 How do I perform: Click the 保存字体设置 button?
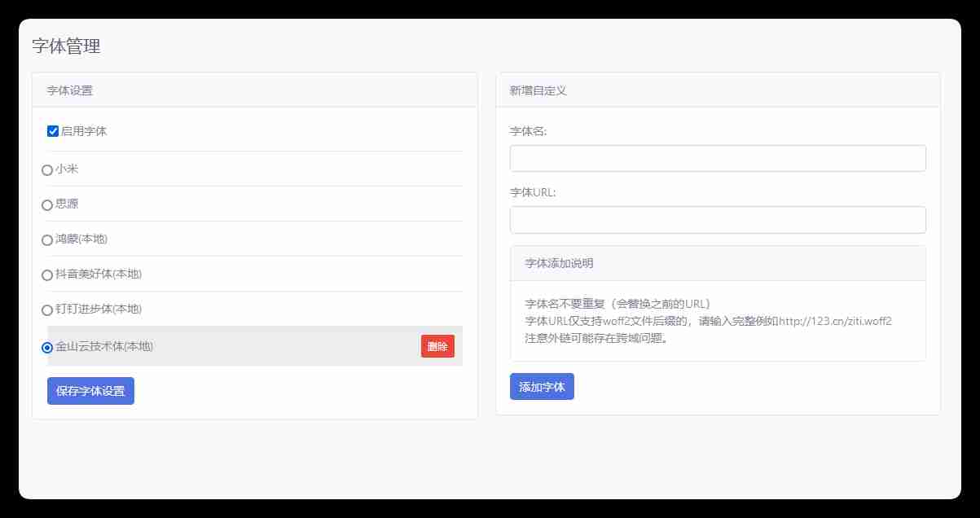point(90,391)
